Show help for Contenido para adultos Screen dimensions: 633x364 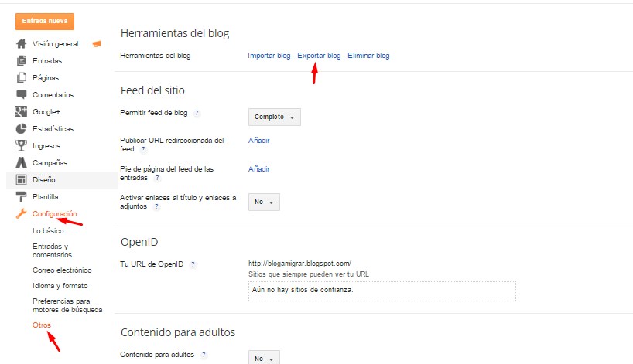pyautogui.click(x=204, y=355)
